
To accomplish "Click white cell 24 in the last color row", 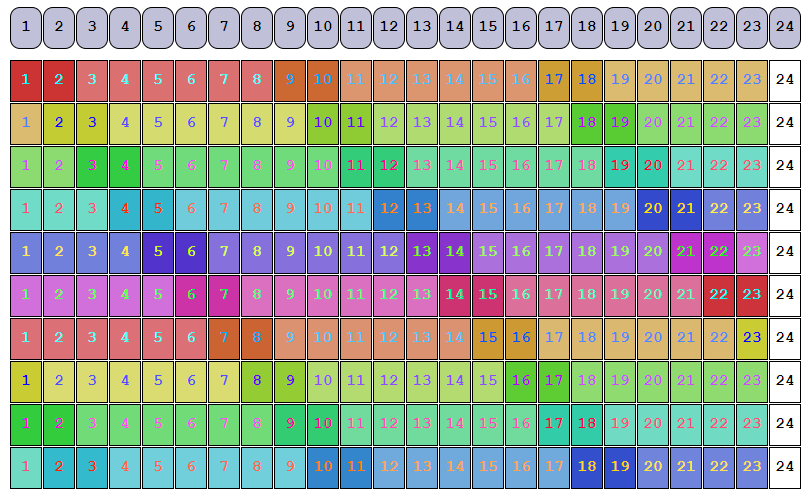I will pos(785,467).
